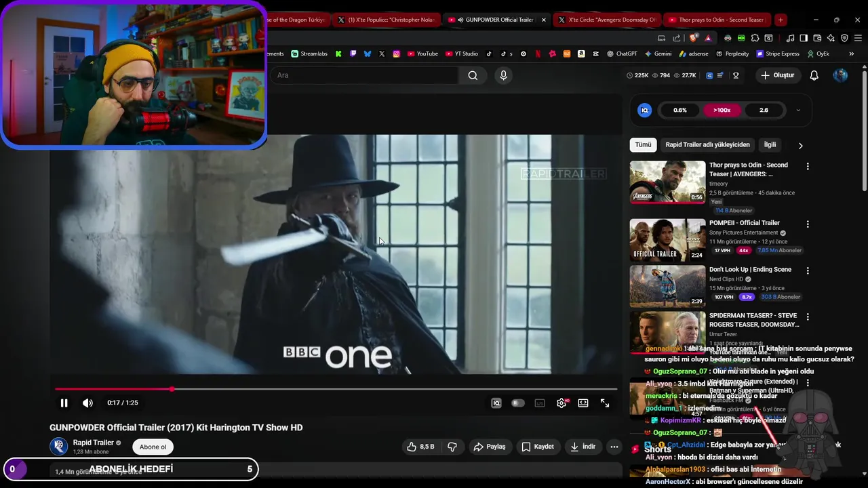The height and width of the screenshot is (488, 868).
Task: Toggle the autoplay switch in player
Action: tap(518, 403)
